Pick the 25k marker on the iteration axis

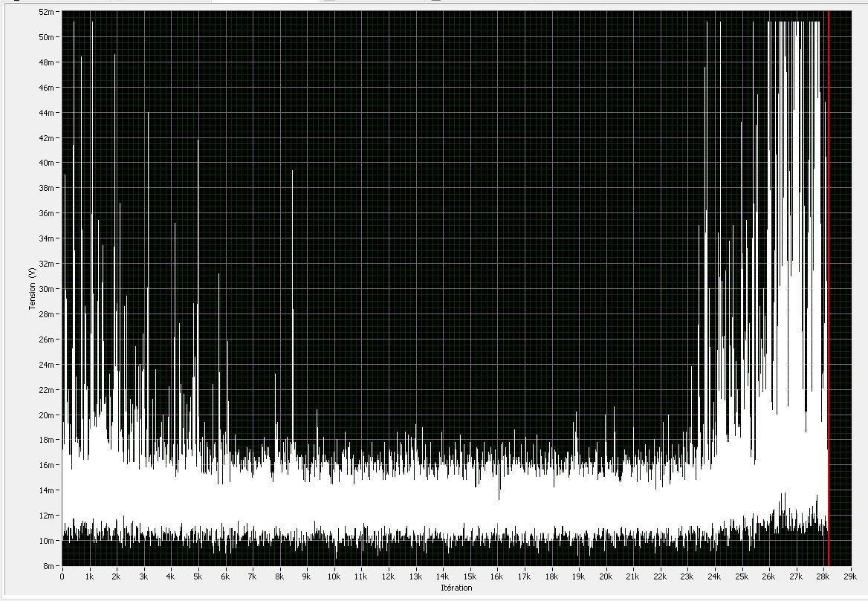[742, 576]
